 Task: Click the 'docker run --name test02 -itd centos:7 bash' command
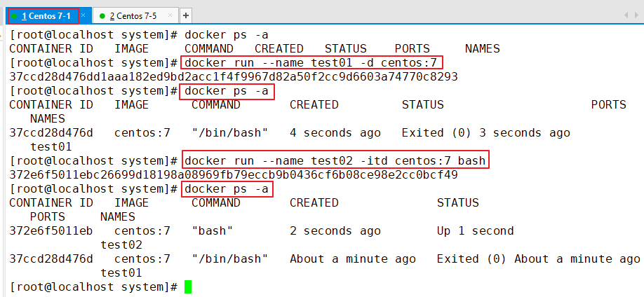coord(335,161)
